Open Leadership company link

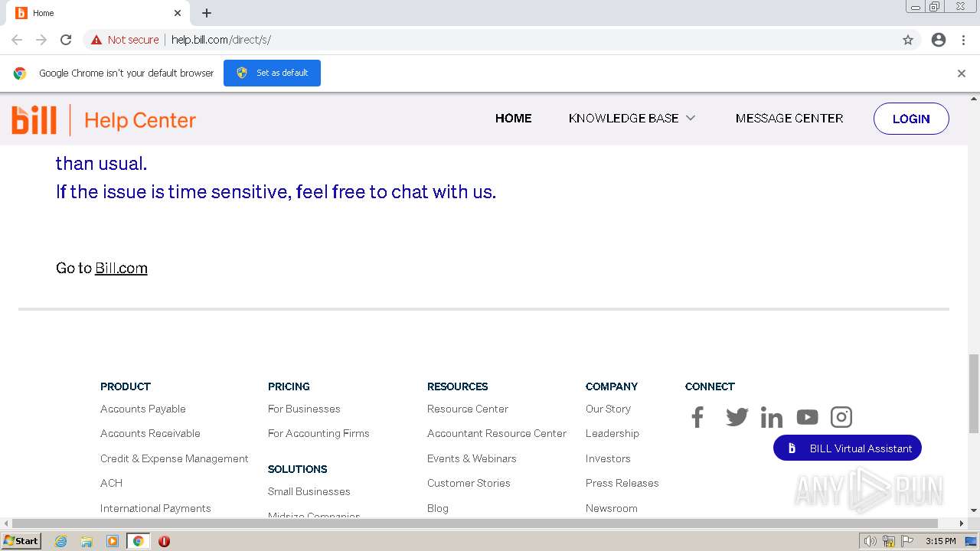tap(612, 433)
